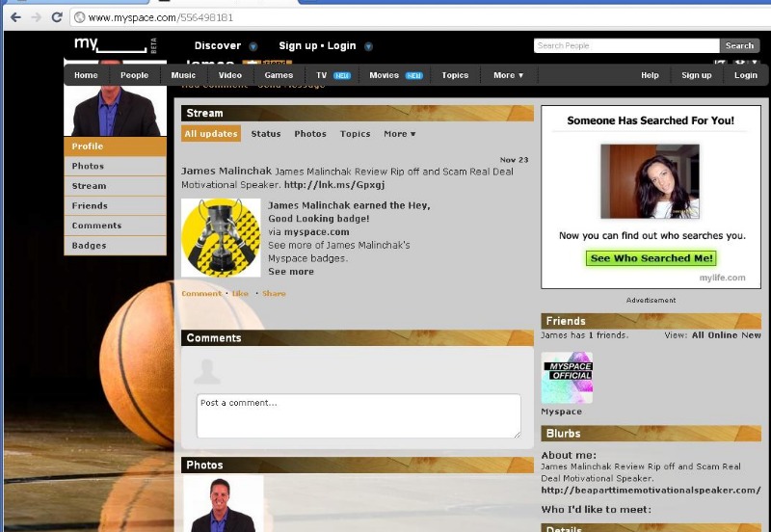Image resolution: width=771 pixels, height=532 pixels.
Task: Click the browser forward arrow
Action: click(36, 17)
